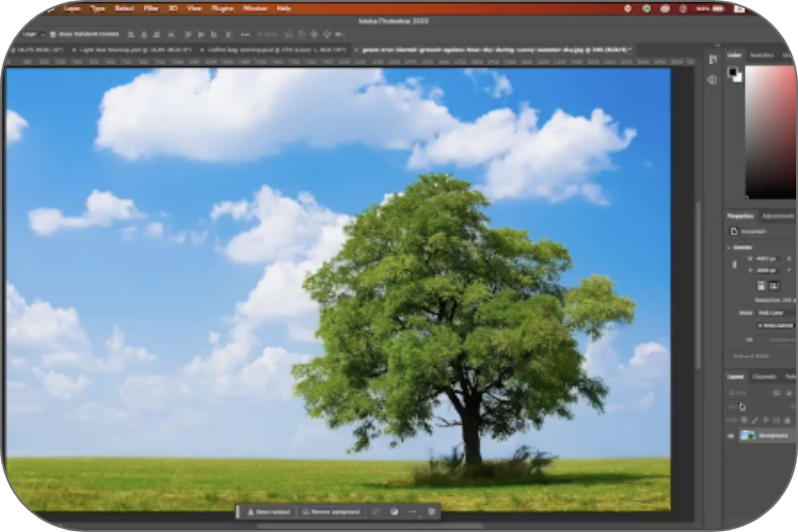Image resolution: width=798 pixels, height=532 pixels.
Task: Switch to the Channels tab
Action: [764, 377]
